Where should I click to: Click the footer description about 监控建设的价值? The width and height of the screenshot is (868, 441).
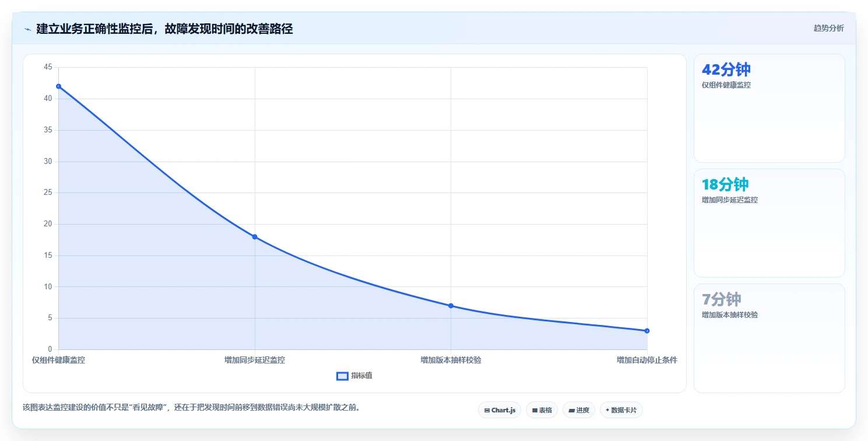tap(191, 407)
